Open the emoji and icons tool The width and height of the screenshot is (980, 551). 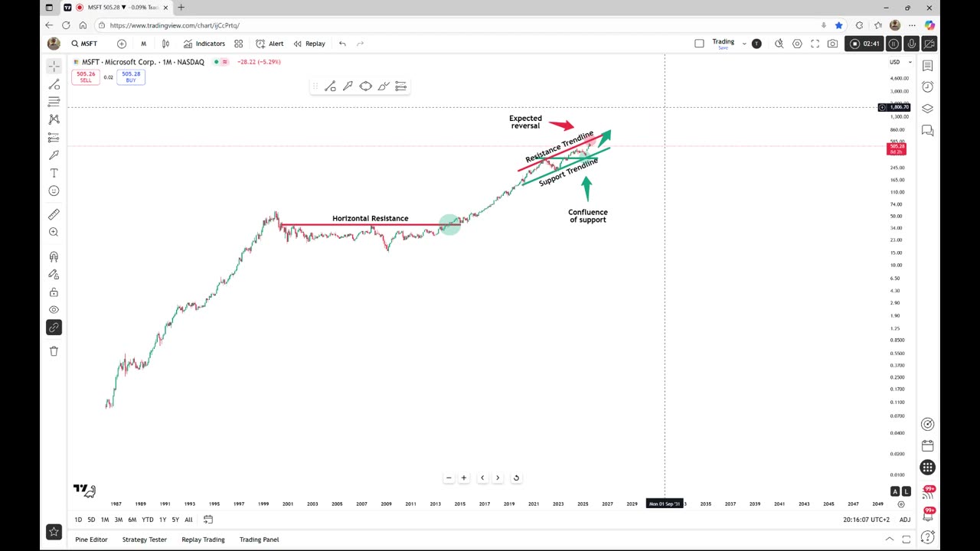click(54, 191)
